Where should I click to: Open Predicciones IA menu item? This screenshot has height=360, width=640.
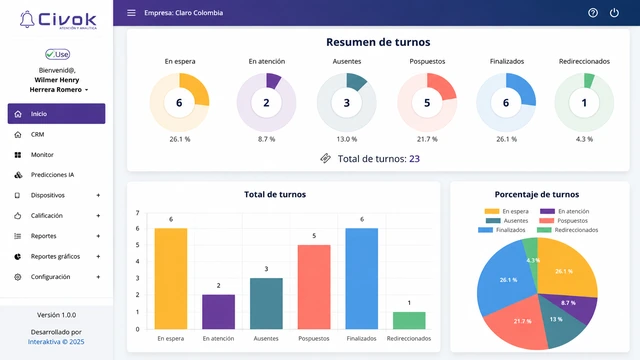(56, 175)
